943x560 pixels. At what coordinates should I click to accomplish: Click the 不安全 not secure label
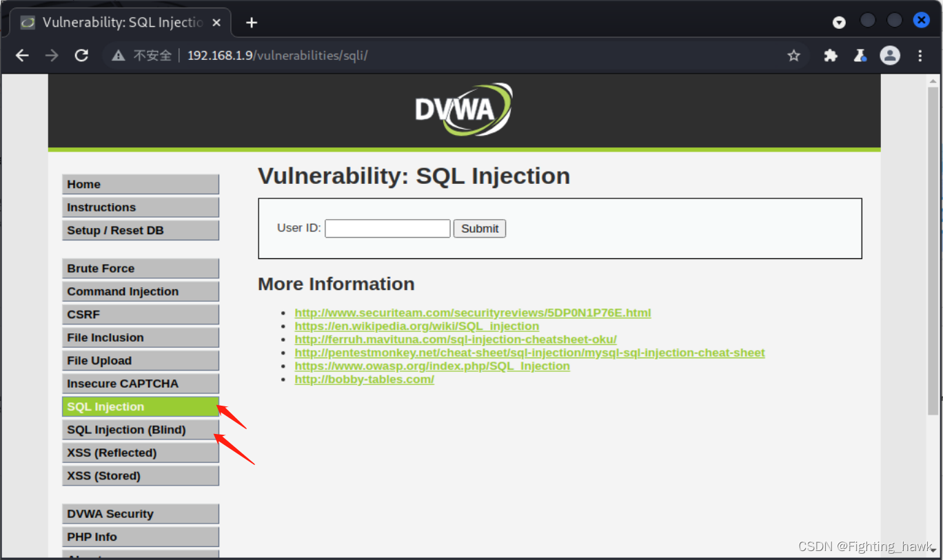point(152,56)
